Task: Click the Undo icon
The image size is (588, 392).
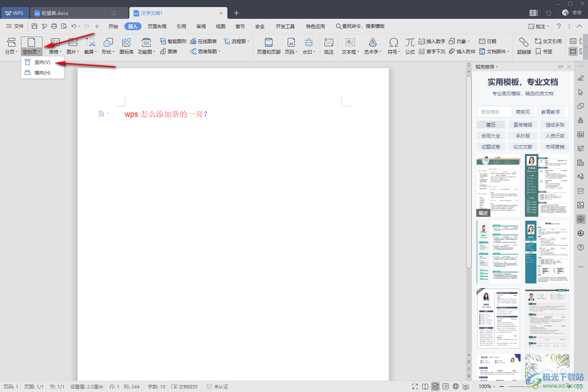Action: [x=74, y=26]
